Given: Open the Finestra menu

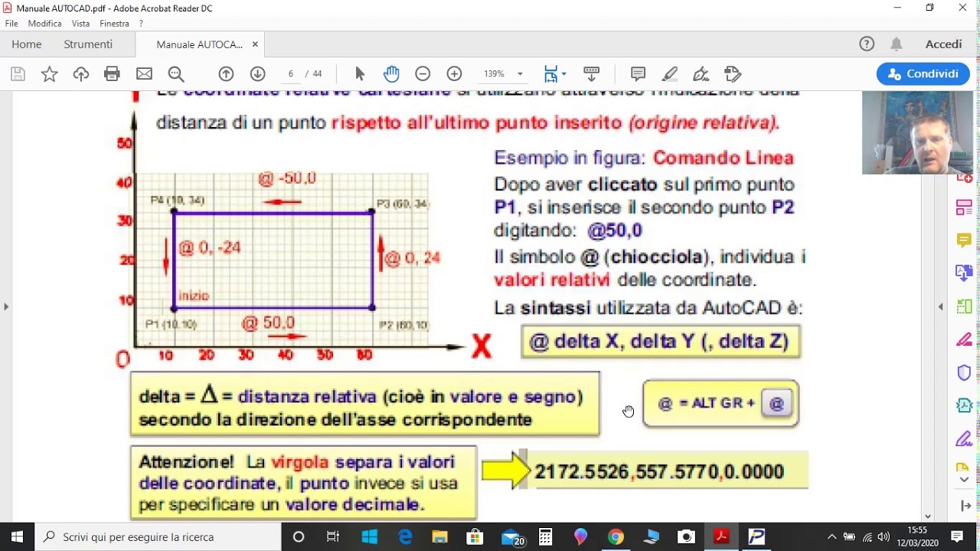Looking at the screenshot, I should 114,24.
